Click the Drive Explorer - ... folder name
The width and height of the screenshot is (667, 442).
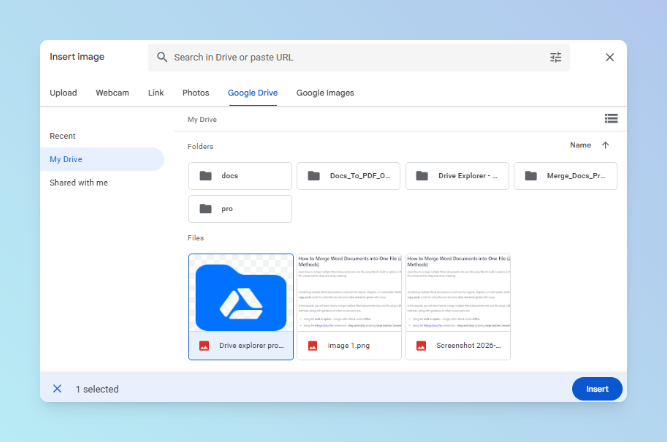pyautogui.click(x=468, y=176)
